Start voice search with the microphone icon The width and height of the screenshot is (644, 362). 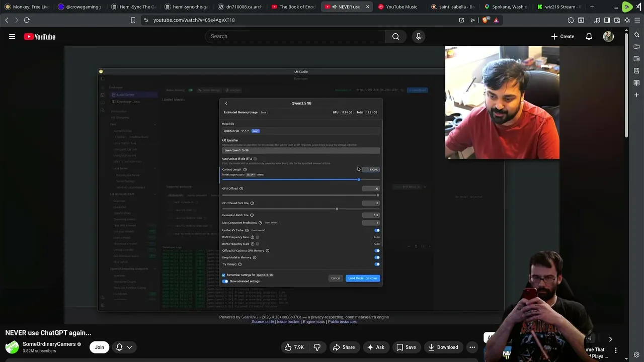pyautogui.click(x=418, y=36)
